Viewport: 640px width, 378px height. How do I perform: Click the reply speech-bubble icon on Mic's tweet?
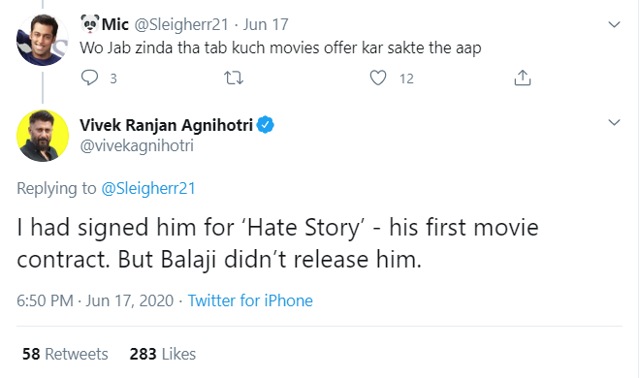point(89,77)
